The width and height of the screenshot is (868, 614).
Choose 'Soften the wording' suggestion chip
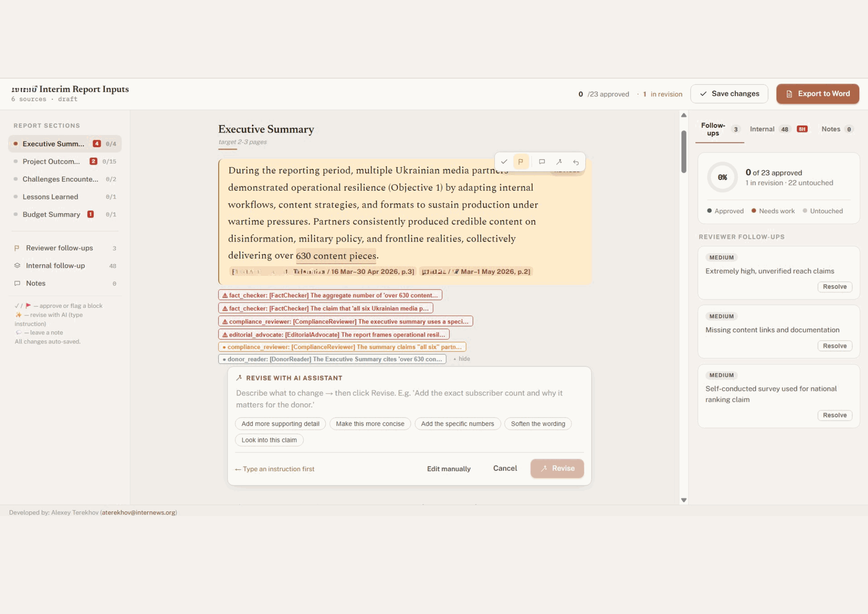point(538,424)
